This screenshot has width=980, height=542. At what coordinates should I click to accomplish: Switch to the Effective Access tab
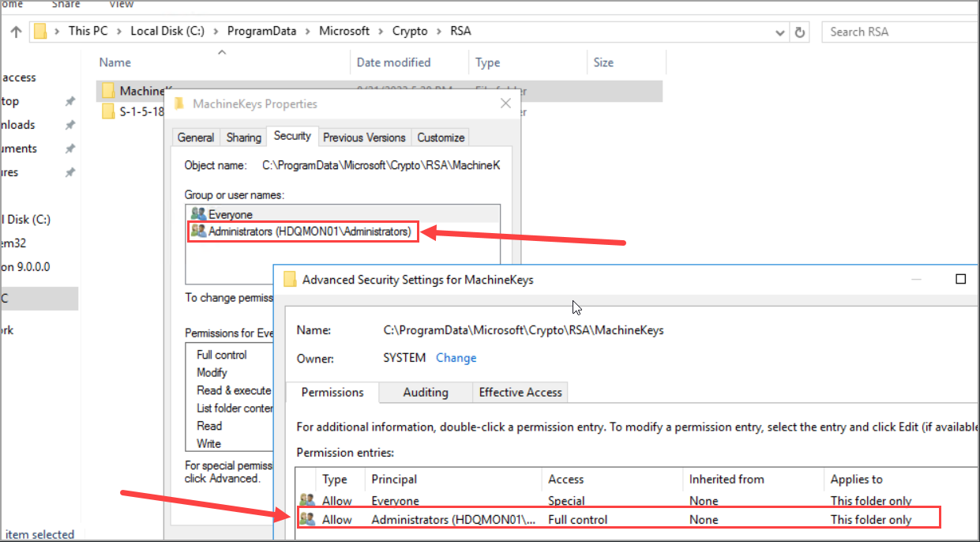point(520,392)
